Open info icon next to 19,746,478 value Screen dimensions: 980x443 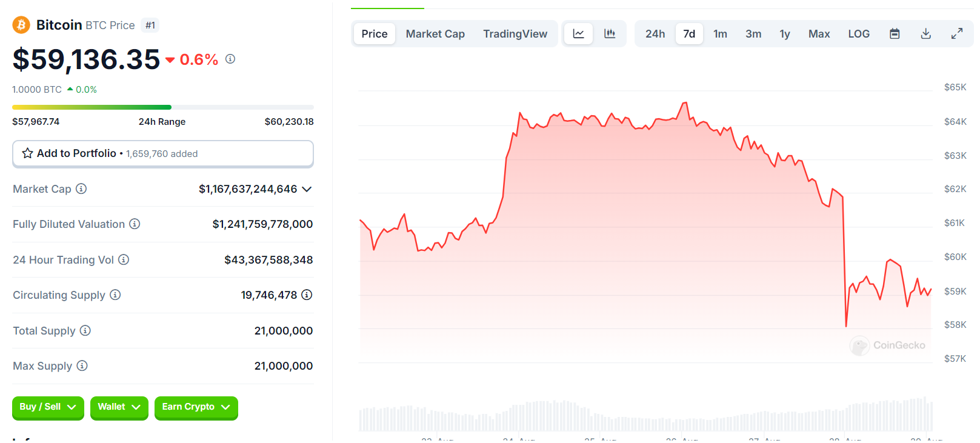(x=307, y=295)
